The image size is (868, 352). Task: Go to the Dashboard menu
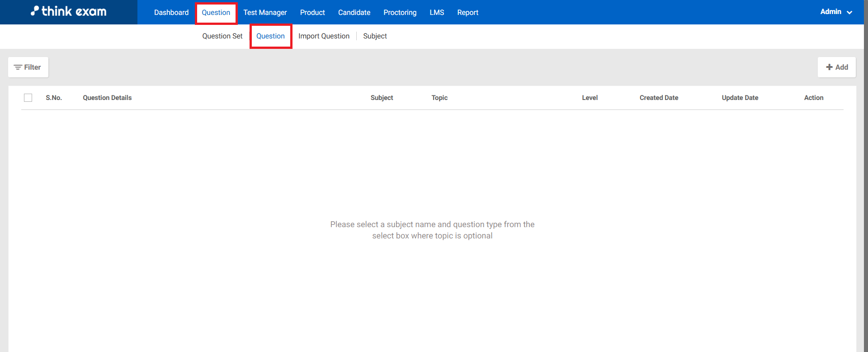tap(171, 13)
